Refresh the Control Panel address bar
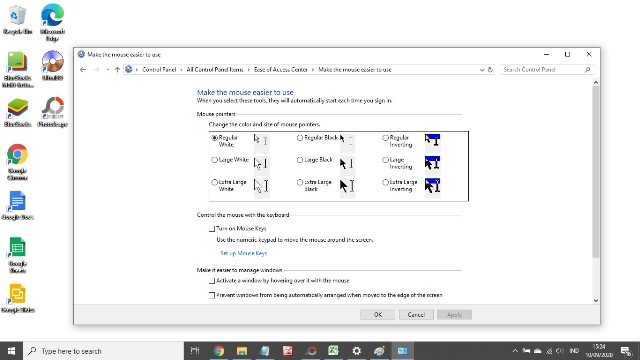This screenshot has height=360, width=640. click(490, 70)
